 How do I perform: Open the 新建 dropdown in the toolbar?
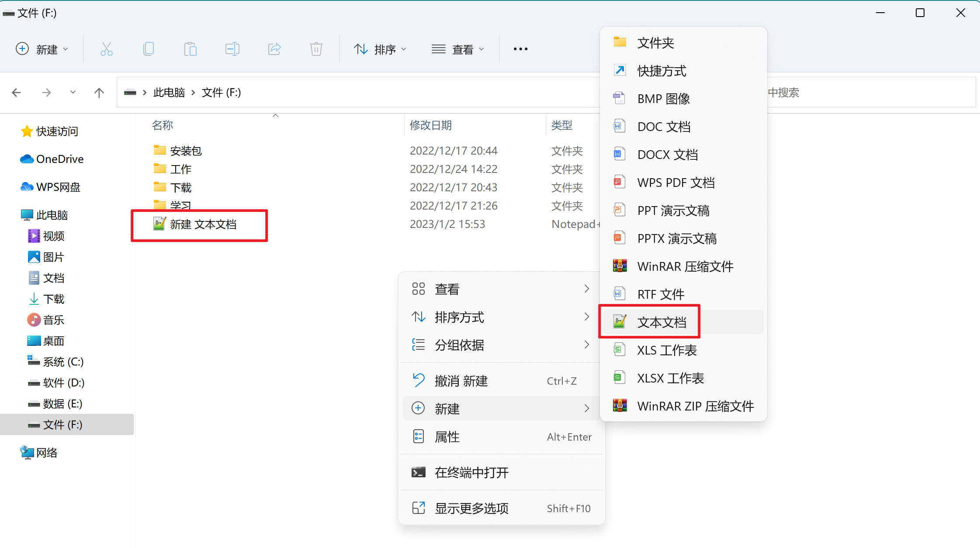tap(42, 49)
